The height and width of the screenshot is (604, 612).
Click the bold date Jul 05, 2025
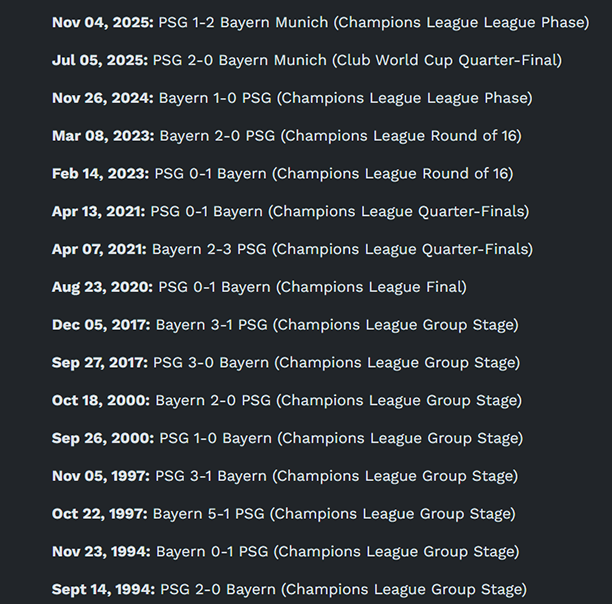click(100, 60)
